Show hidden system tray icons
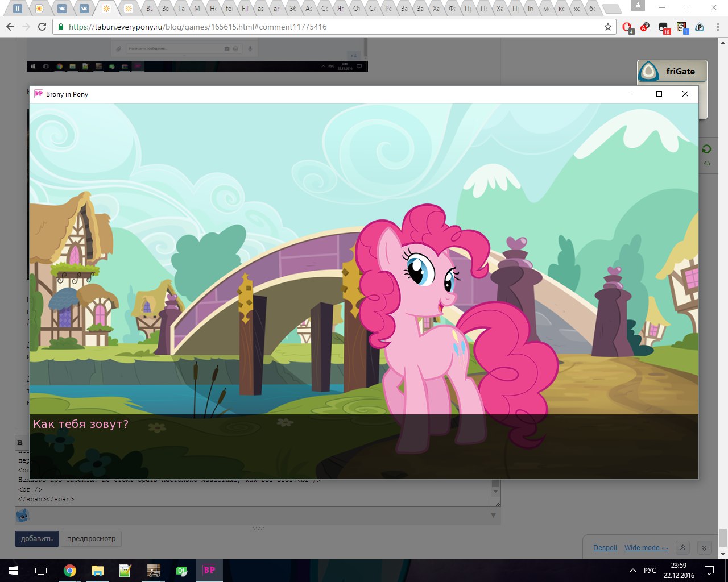 632,571
